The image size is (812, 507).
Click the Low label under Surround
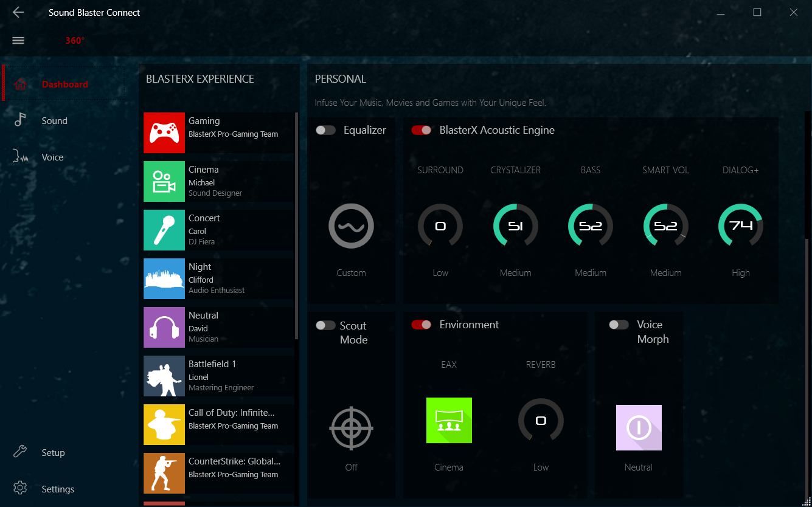pyautogui.click(x=440, y=273)
